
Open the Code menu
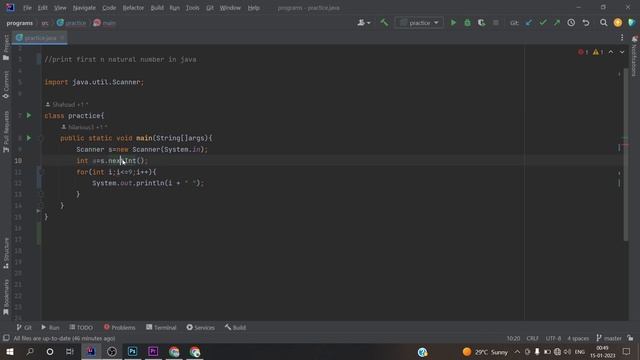click(x=109, y=8)
